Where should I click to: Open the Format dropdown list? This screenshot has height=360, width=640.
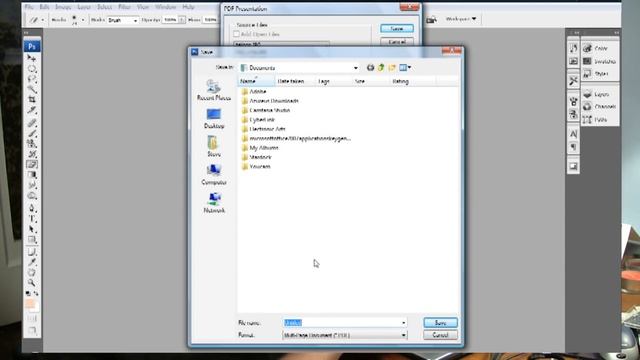tap(403, 335)
